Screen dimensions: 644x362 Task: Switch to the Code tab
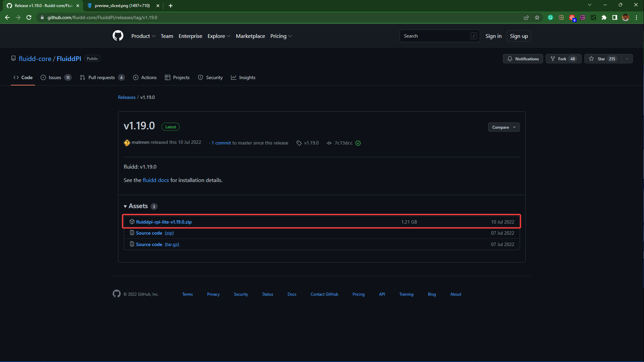[23, 77]
